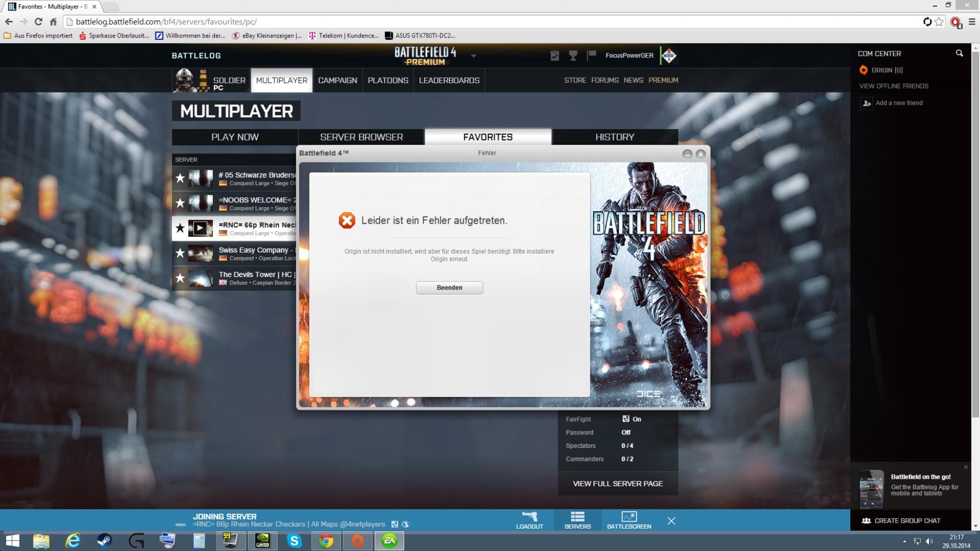Minimize the Battlefield 4 error dialog
Image resolution: width=980 pixels, height=551 pixels.
pyautogui.click(x=687, y=154)
